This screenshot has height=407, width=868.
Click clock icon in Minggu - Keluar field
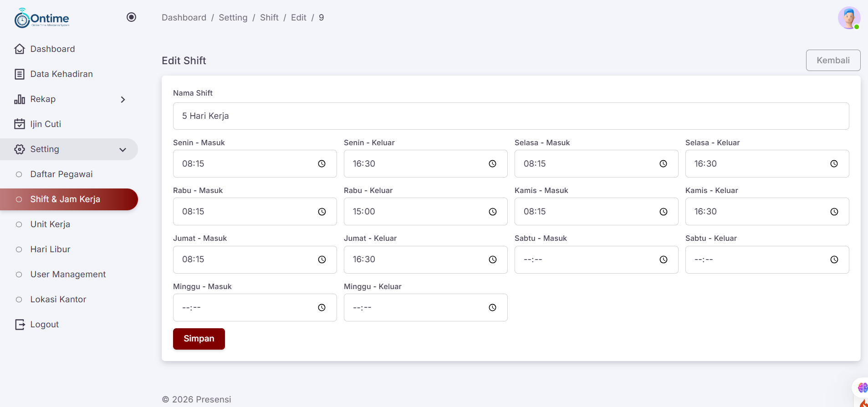(492, 308)
